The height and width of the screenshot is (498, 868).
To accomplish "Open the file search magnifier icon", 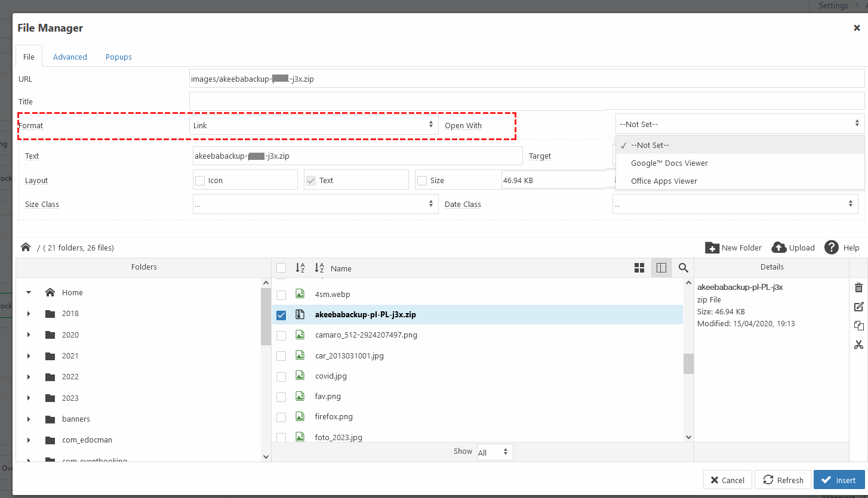I will coord(683,268).
